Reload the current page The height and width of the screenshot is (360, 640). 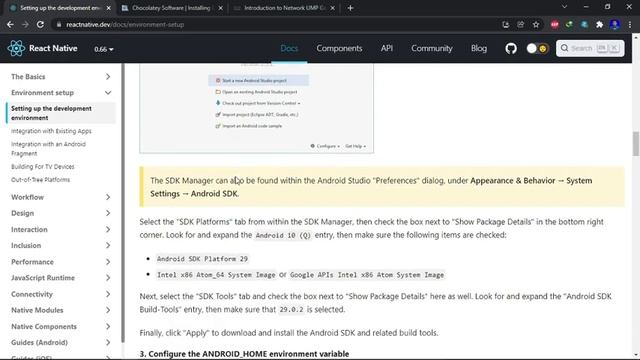[40, 24]
